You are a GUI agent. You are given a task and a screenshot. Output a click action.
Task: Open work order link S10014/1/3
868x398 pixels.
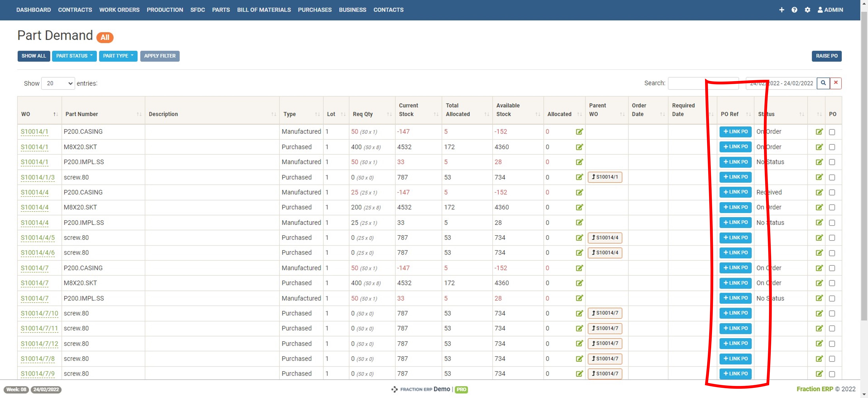click(37, 177)
